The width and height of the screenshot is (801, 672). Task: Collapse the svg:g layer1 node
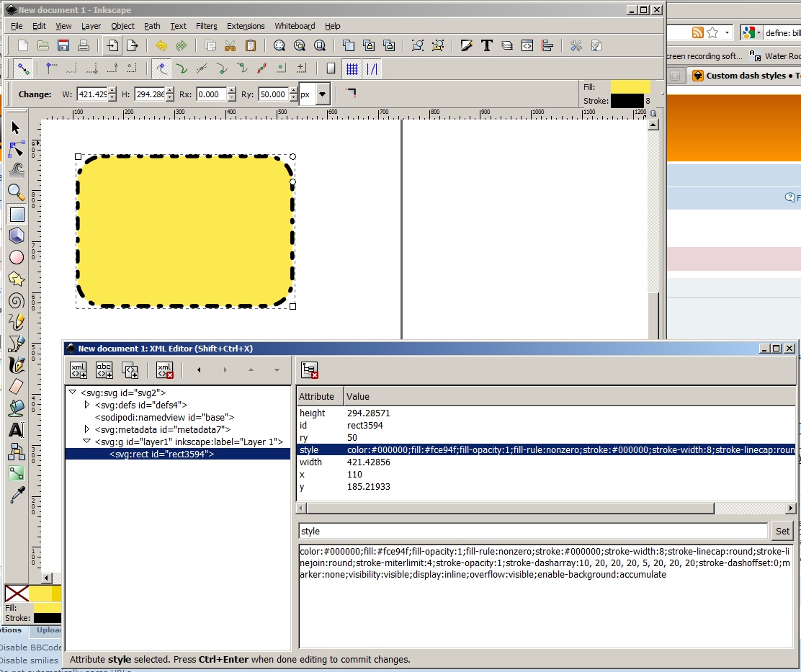tap(87, 442)
